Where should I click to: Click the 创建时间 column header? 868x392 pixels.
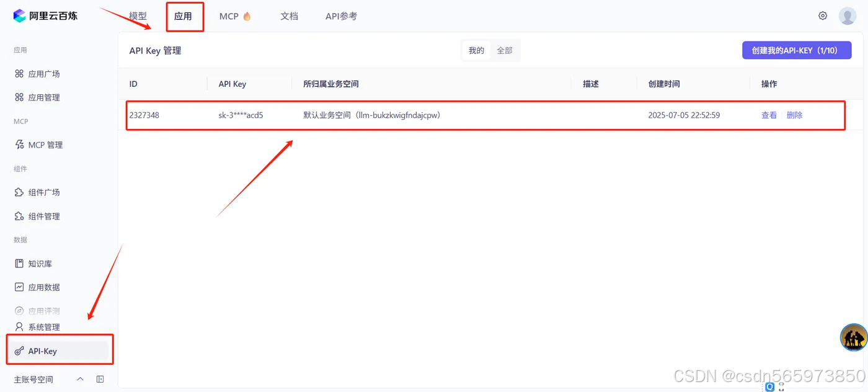pos(664,84)
